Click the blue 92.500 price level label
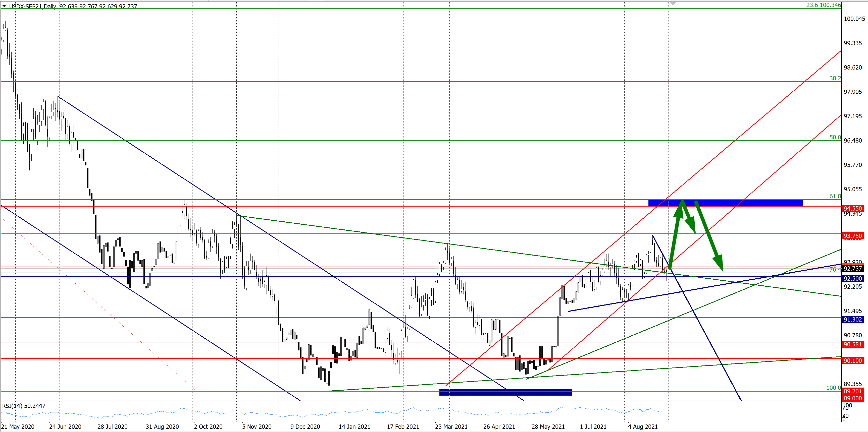The height and width of the screenshot is (432, 868). click(852, 278)
